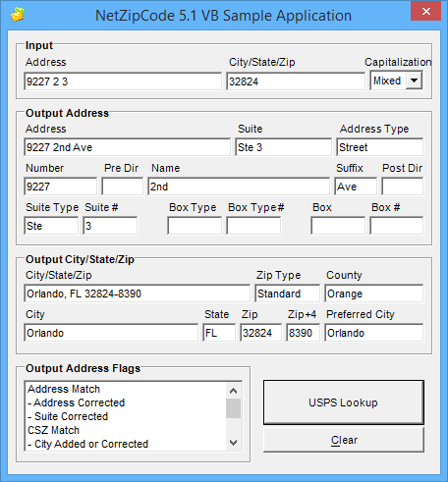This screenshot has height=482, width=448.
Task: Click the County field showing Orange
Action: (x=374, y=294)
